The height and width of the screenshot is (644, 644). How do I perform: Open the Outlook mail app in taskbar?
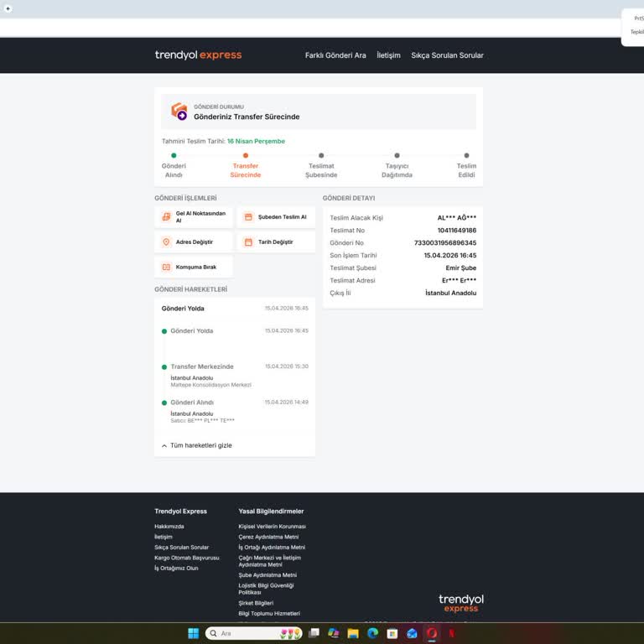pyautogui.click(x=412, y=633)
